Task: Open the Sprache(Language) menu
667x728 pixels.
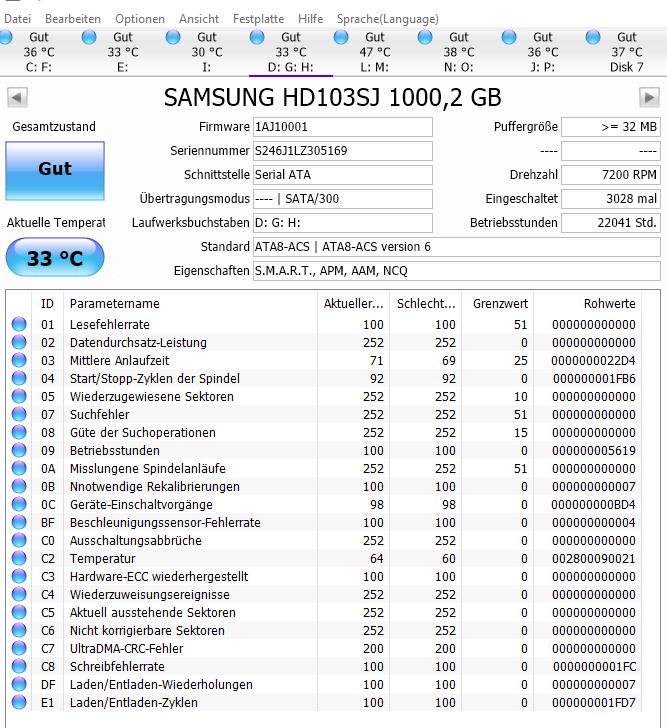Action: point(388,19)
